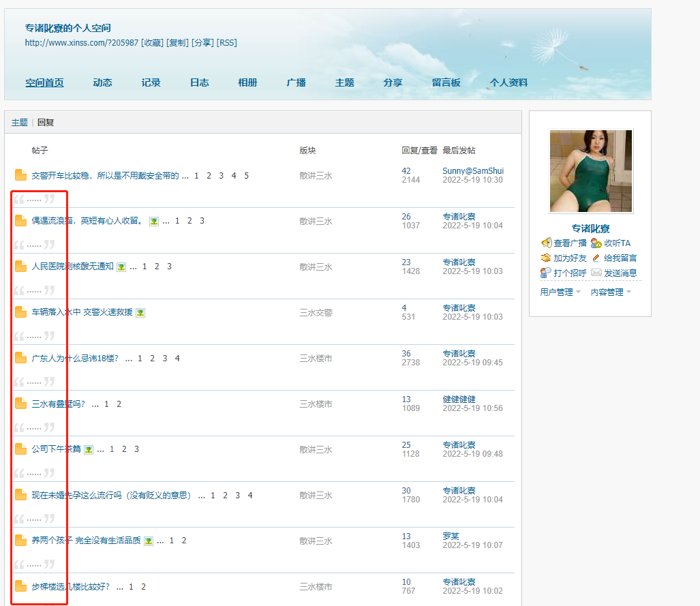This screenshot has height=606, width=700.
Task: Click username 专诸叱寮 below avatar
Action: (591, 228)
